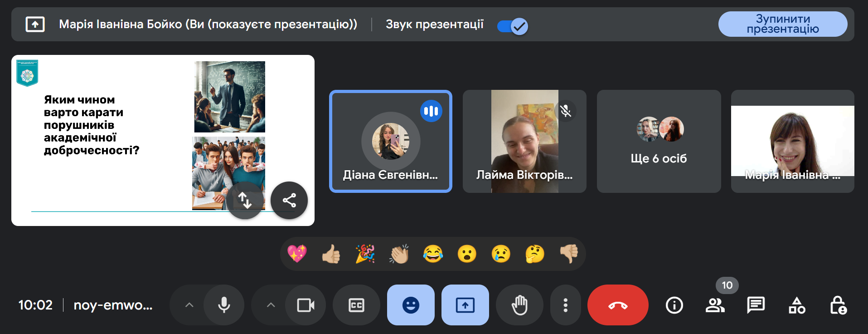Toggle closed captions

coord(356,305)
